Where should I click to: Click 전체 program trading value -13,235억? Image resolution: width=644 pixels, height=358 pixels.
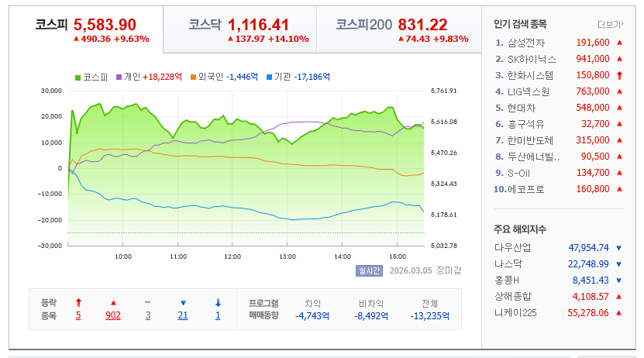tap(429, 316)
